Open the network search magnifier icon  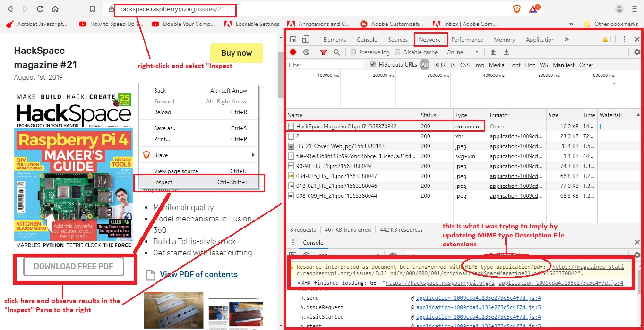click(336, 52)
